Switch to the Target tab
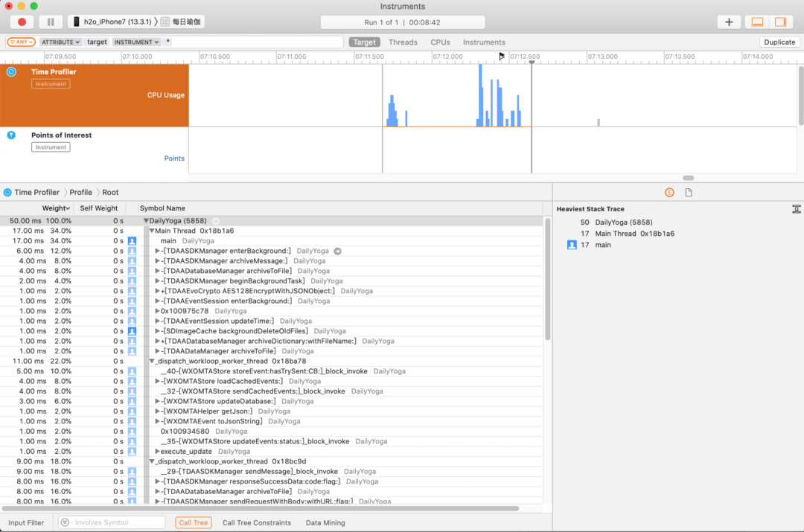The image size is (804, 532). pyautogui.click(x=364, y=42)
